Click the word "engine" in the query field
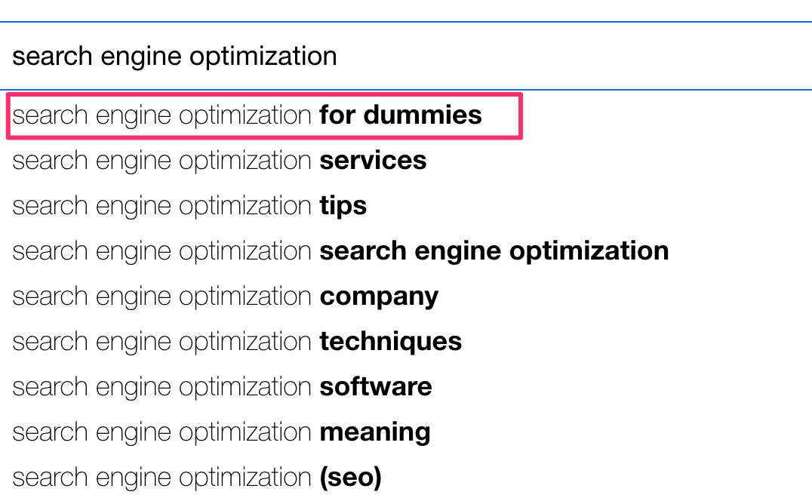Image resolution: width=812 pixels, height=504 pixels. (137, 57)
